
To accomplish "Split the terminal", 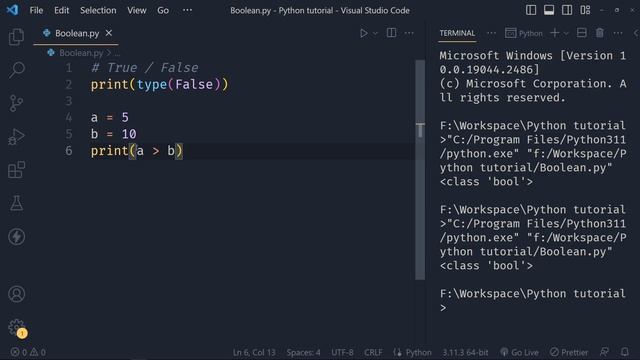I will 582,33.
